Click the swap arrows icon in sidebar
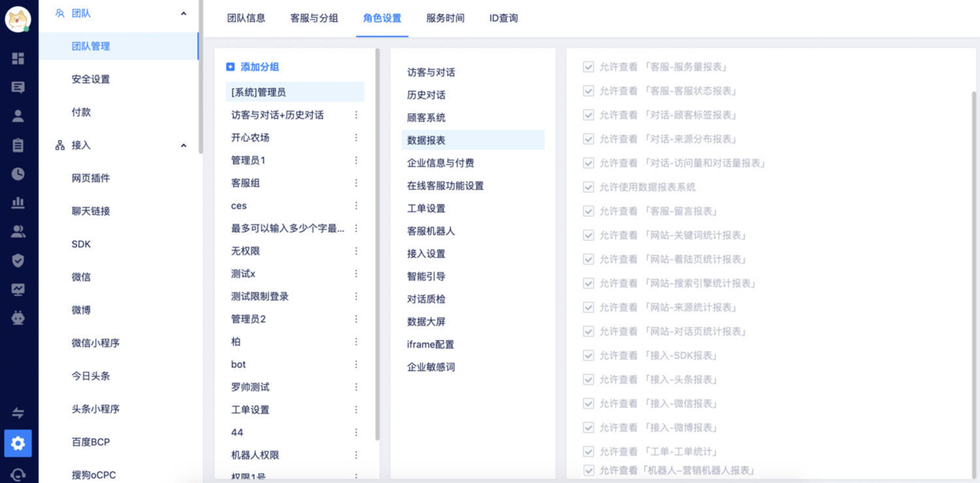The width and height of the screenshot is (980, 483). tap(18, 413)
